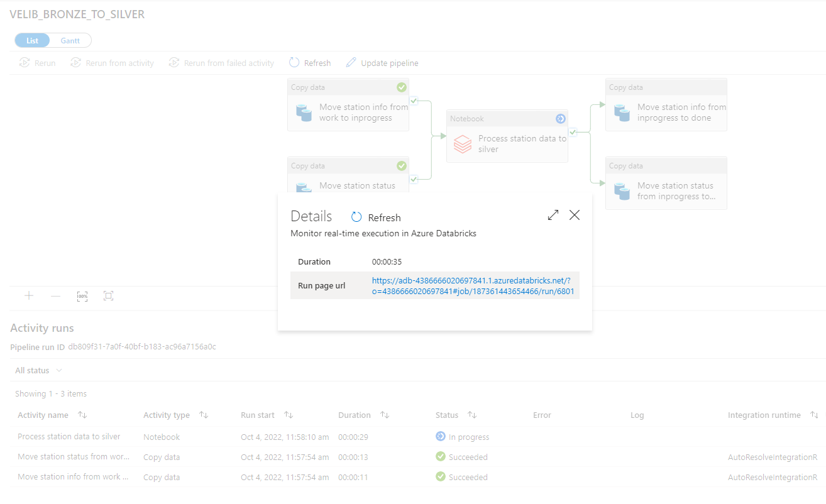Fit the pipeline to screen
This screenshot has height=504, width=826.
[x=108, y=296]
